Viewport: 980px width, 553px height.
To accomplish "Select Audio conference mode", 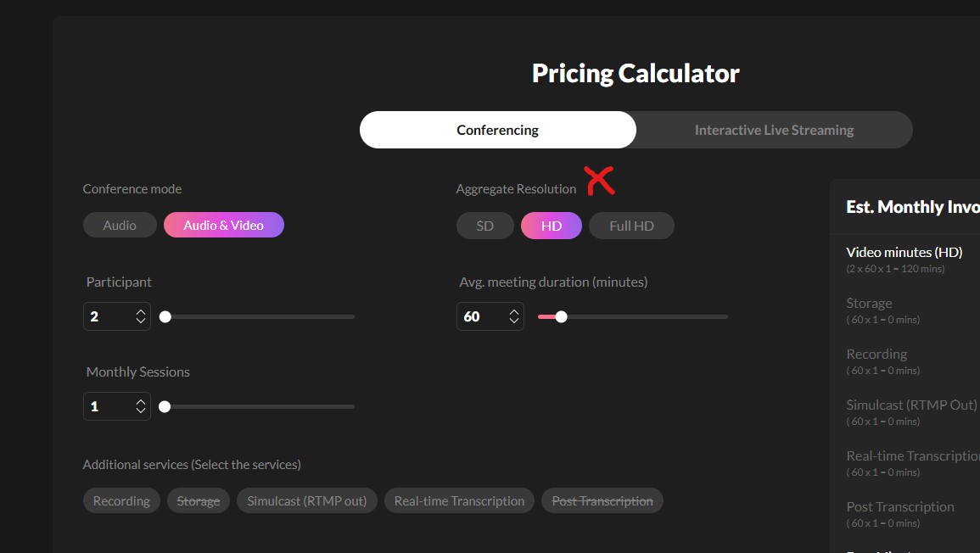I will coord(120,225).
